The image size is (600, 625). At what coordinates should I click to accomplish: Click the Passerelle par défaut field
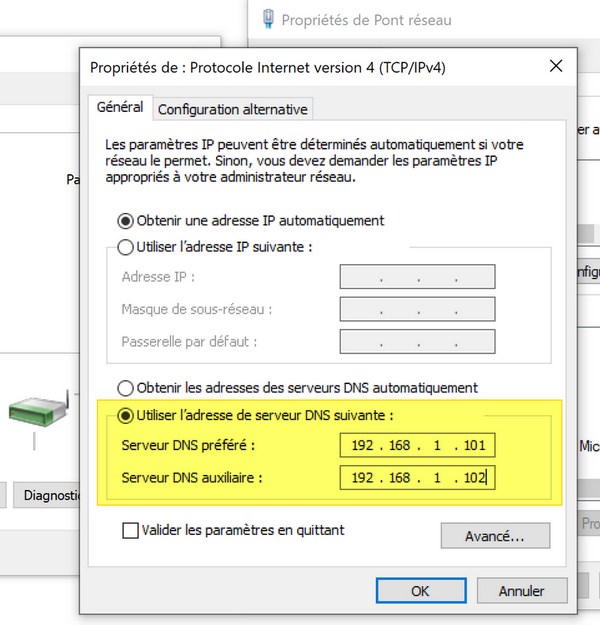point(417,342)
